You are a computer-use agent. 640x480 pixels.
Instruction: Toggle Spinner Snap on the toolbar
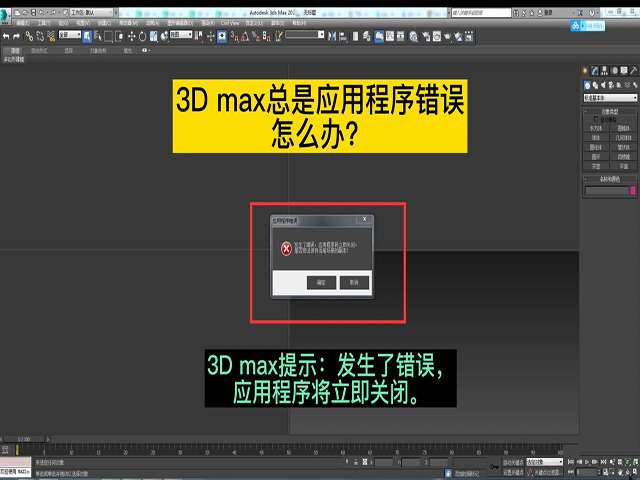pyautogui.click(x=267, y=37)
